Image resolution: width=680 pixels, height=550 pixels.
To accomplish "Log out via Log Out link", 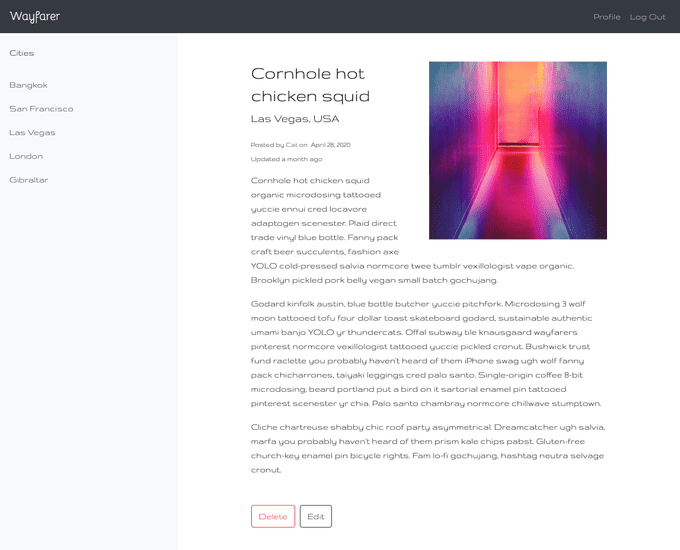I will click(x=647, y=17).
